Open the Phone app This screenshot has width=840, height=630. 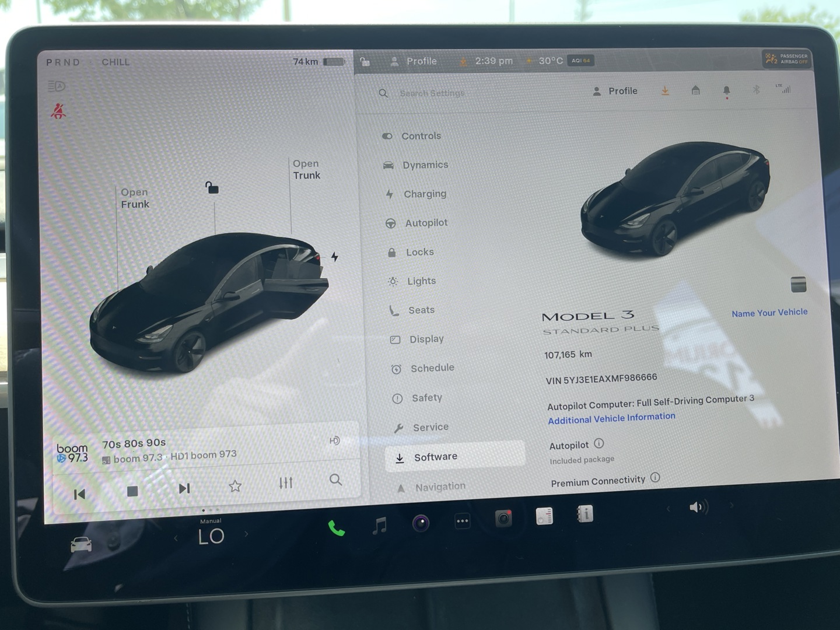[337, 528]
